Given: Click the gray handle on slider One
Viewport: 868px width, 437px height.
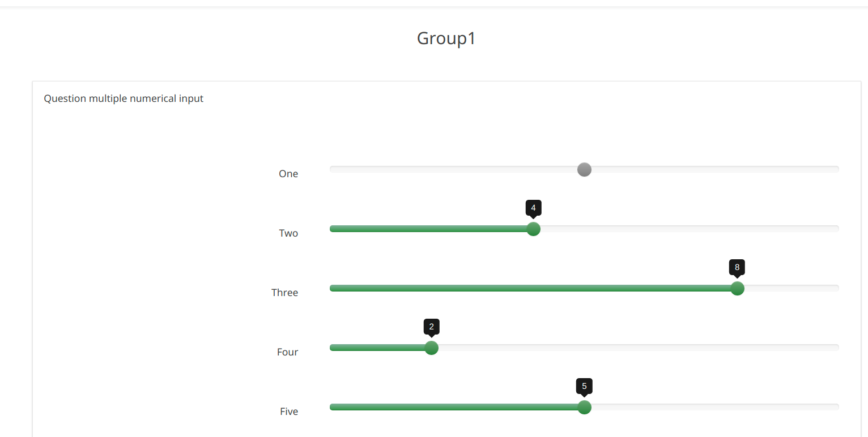Looking at the screenshot, I should pyautogui.click(x=584, y=170).
